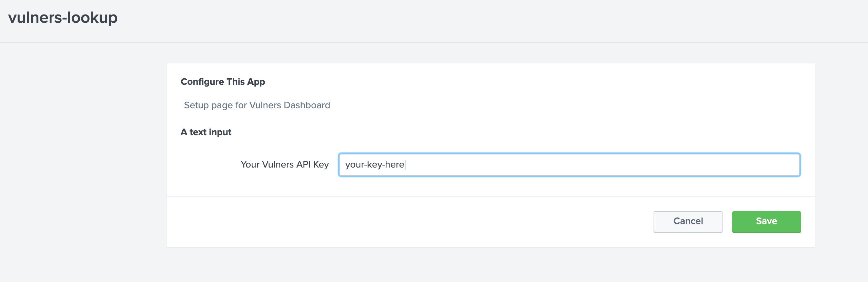Click the word 'Dashboard' in the setup description
Viewport: 868px width, 282px height.
coord(307,105)
